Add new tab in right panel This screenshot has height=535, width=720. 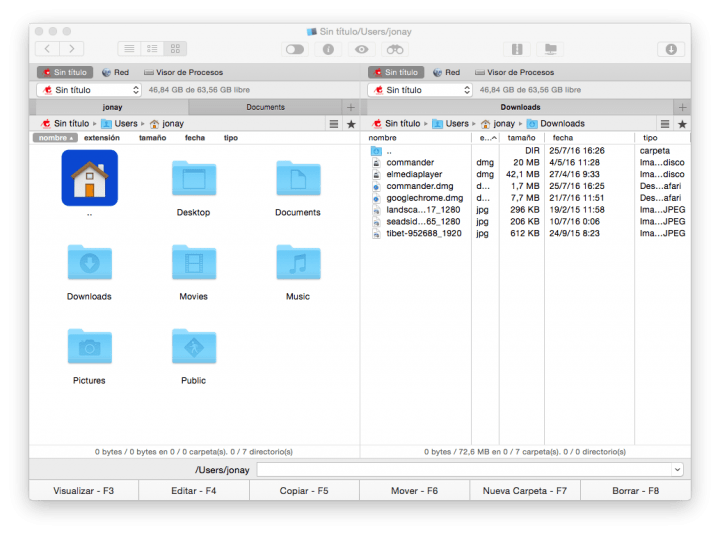pos(682,107)
